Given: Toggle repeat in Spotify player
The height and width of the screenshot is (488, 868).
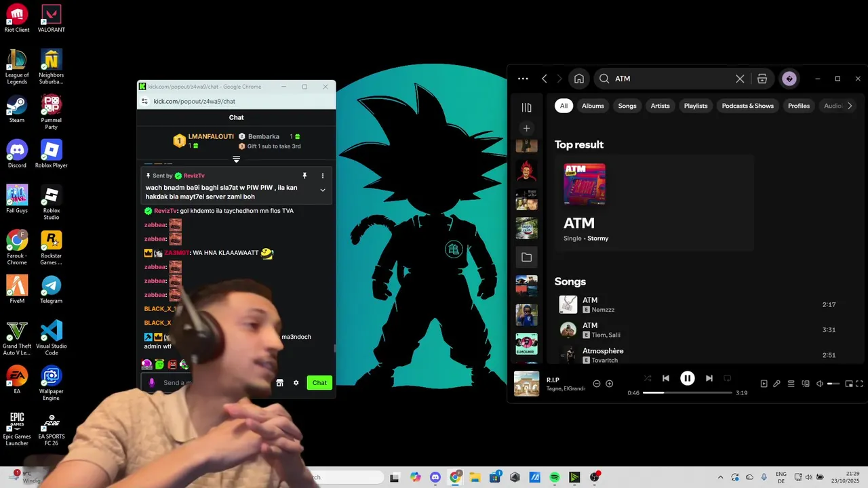Looking at the screenshot, I should click(x=728, y=378).
